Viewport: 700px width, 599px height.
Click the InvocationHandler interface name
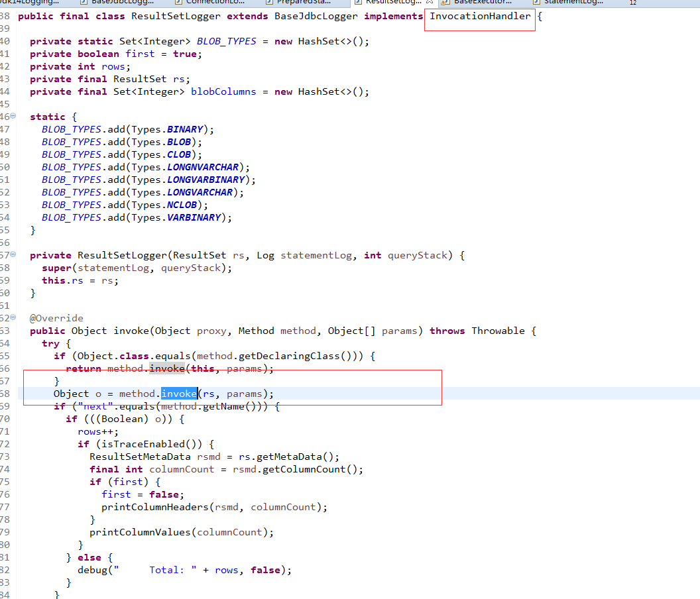click(x=480, y=16)
